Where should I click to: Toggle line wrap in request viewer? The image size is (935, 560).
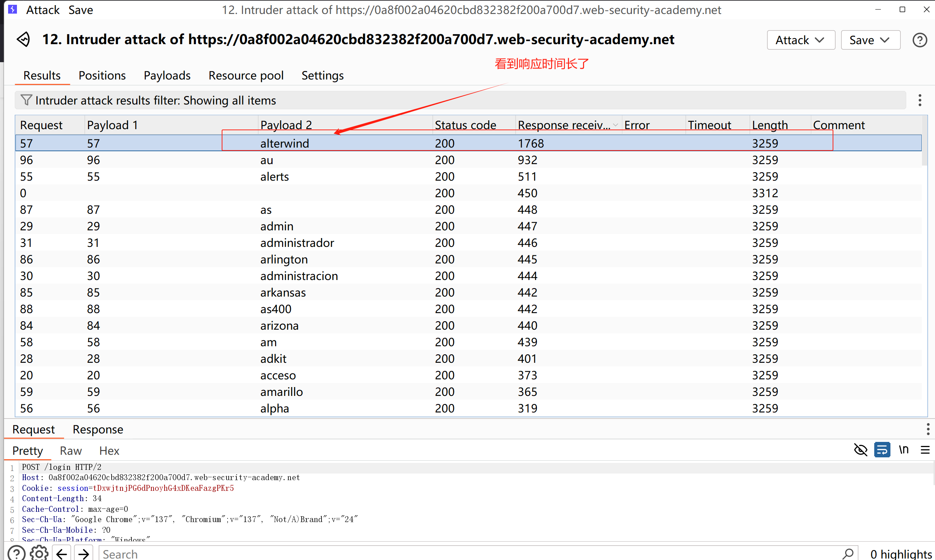tap(882, 450)
